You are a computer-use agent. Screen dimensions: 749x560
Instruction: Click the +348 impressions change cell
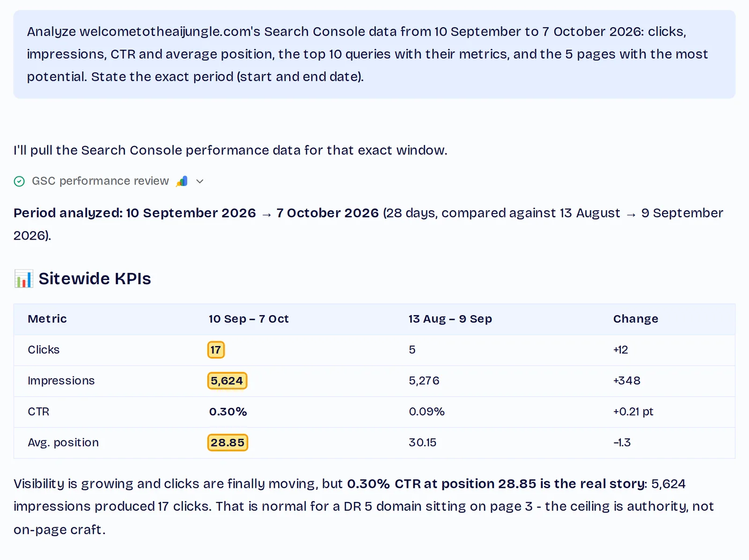[x=627, y=381]
